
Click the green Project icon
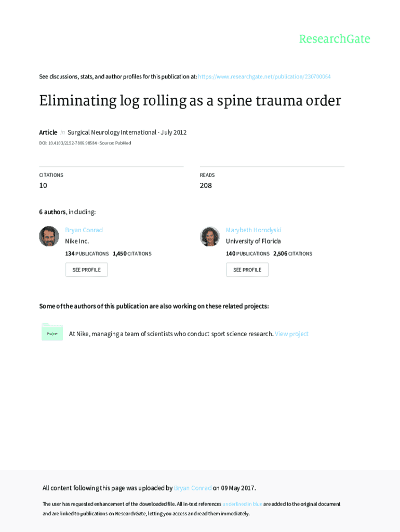52,333
